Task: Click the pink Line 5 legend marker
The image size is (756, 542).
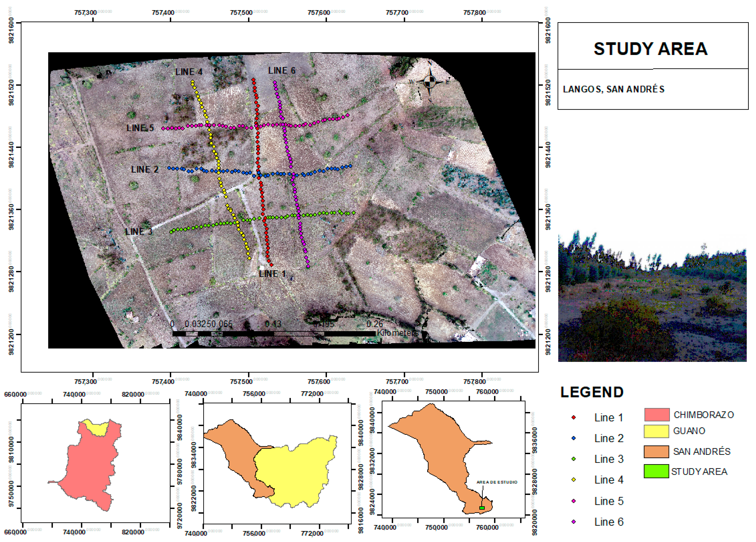Action: pos(574,501)
